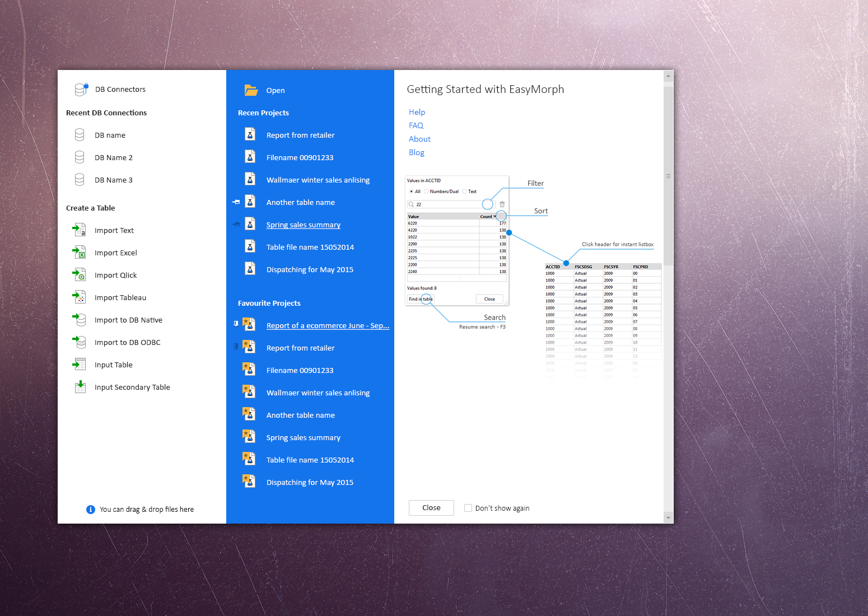Click the Import Tableau icon
The width and height of the screenshot is (868, 616).
[x=80, y=297]
